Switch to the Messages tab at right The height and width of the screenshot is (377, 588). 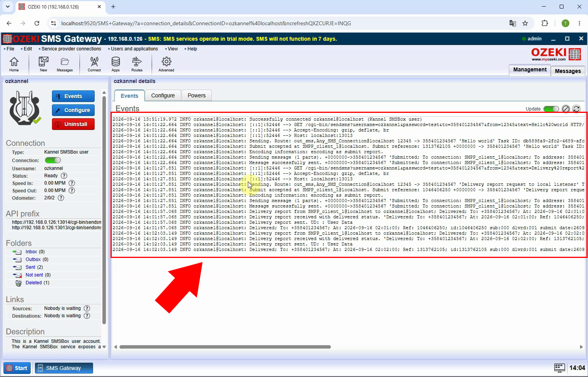coord(568,71)
